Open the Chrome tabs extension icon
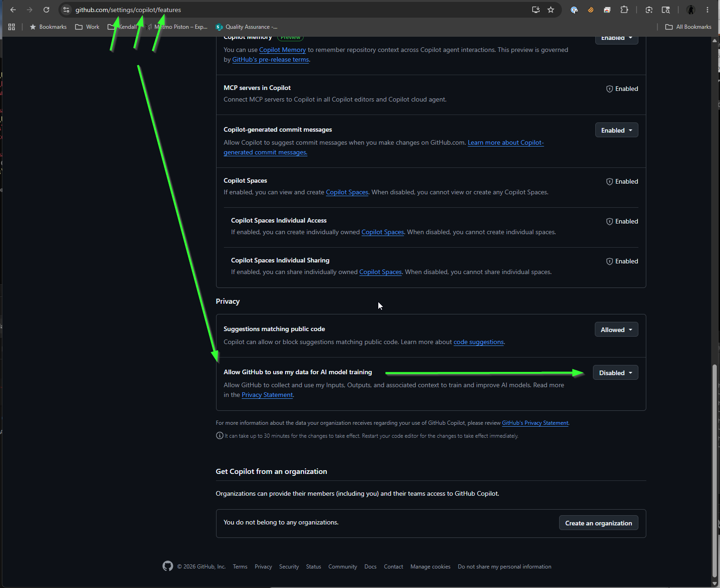Screen dimensions: 720x588 (607, 10)
